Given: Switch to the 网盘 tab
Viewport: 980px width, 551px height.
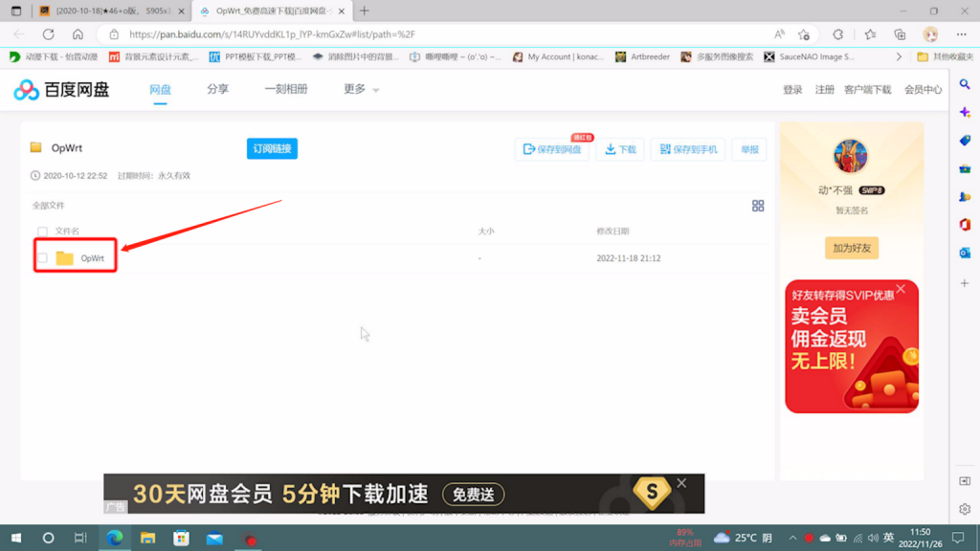Looking at the screenshot, I should (160, 89).
